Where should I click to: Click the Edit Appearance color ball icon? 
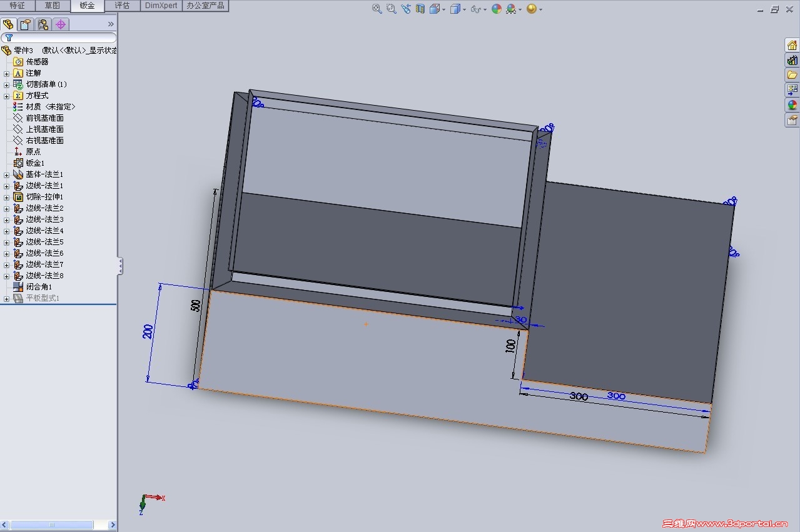click(497, 9)
